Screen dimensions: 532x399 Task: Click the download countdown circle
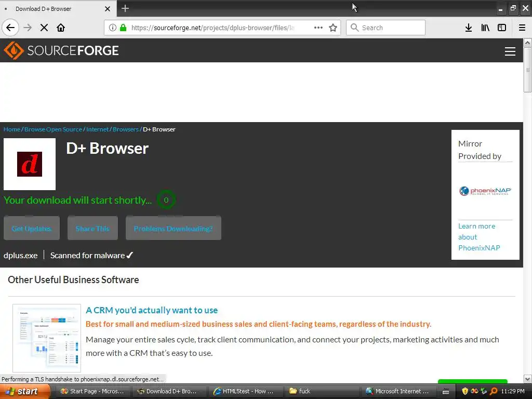point(166,200)
